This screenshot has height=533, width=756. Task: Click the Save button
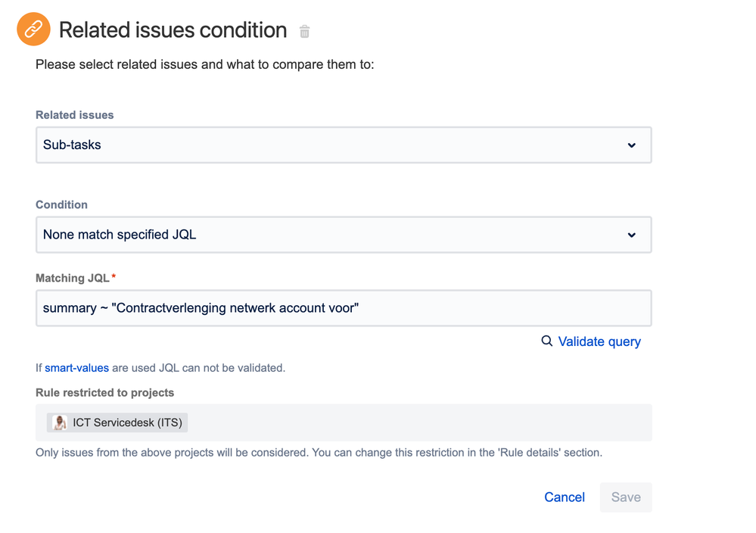pos(625,497)
